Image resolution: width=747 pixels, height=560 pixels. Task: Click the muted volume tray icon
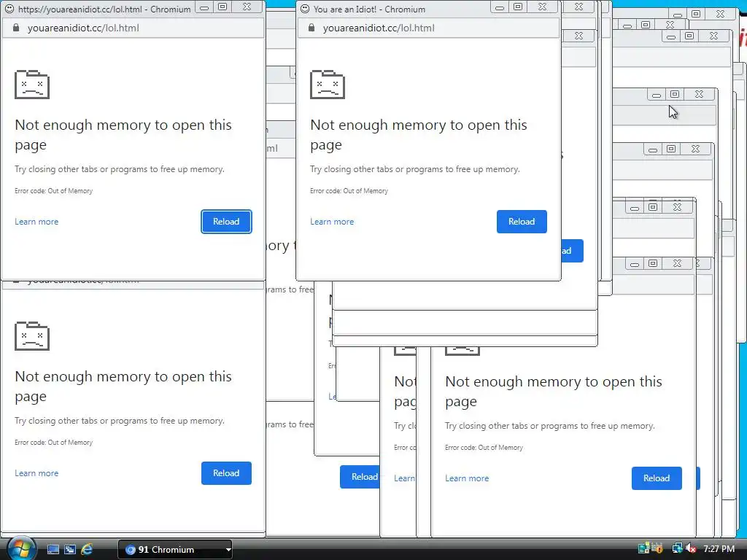click(x=691, y=548)
